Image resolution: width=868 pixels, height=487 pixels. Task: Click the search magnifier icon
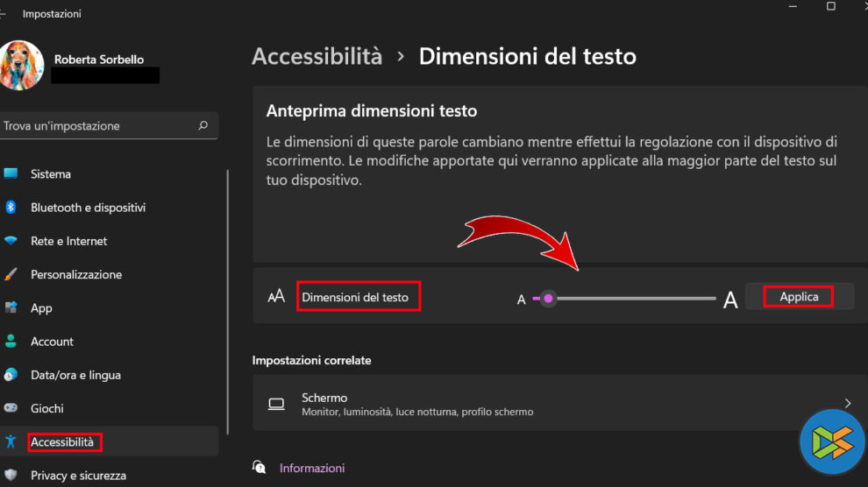(x=203, y=125)
